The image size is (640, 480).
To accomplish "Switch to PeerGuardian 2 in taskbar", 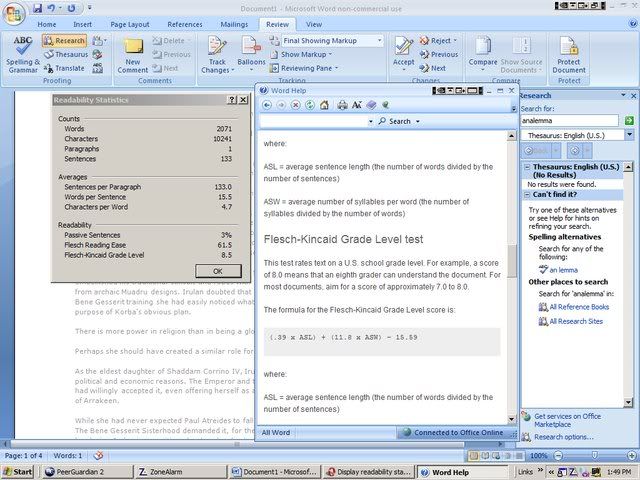I will pyautogui.click(x=87, y=472).
